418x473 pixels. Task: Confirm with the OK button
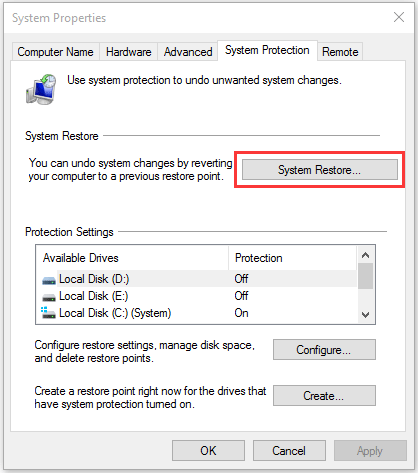point(208,451)
